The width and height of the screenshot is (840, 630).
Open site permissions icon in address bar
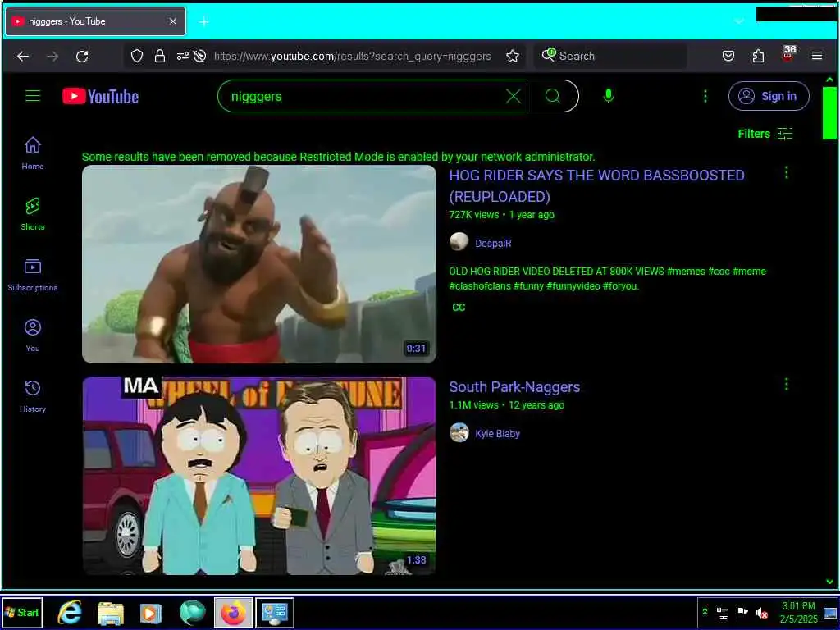183,56
